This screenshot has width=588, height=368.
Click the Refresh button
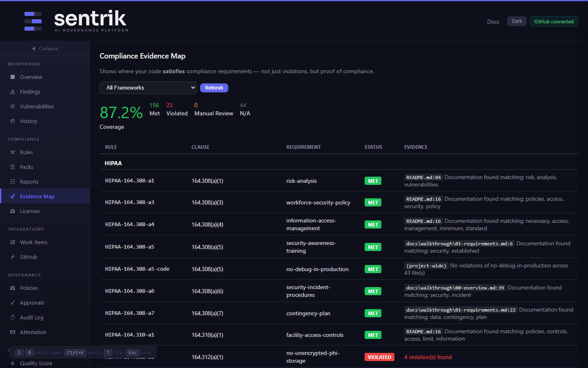pyautogui.click(x=214, y=88)
